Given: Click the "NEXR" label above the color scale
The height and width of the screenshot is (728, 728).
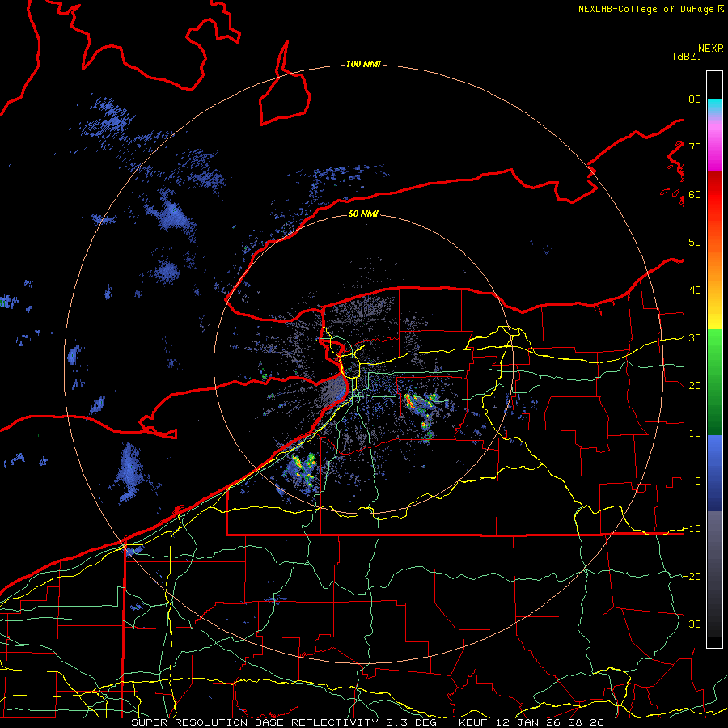Looking at the screenshot, I should click(x=711, y=49).
